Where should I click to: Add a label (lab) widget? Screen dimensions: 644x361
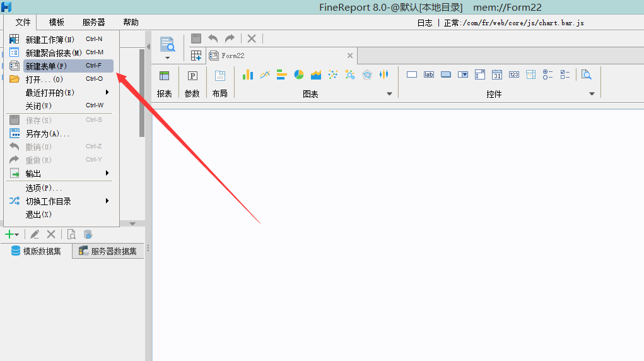click(x=429, y=74)
